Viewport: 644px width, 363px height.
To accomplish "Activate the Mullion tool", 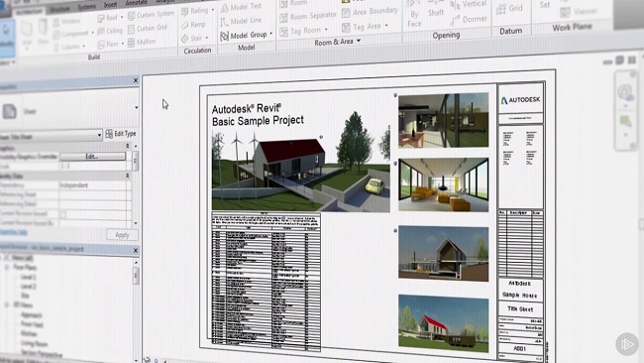I will (x=142, y=42).
